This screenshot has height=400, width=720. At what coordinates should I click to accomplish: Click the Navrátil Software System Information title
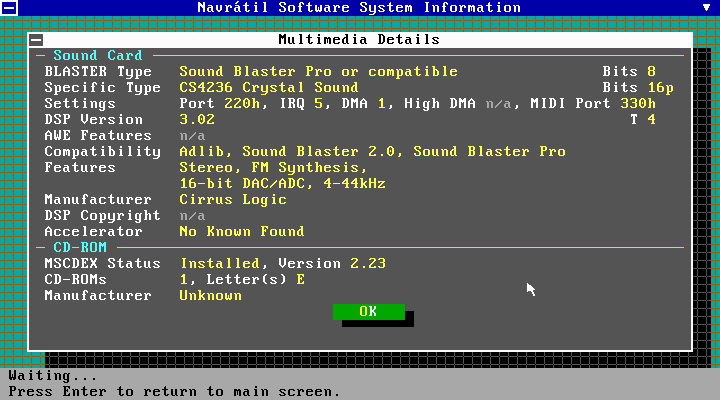coord(359,8)
